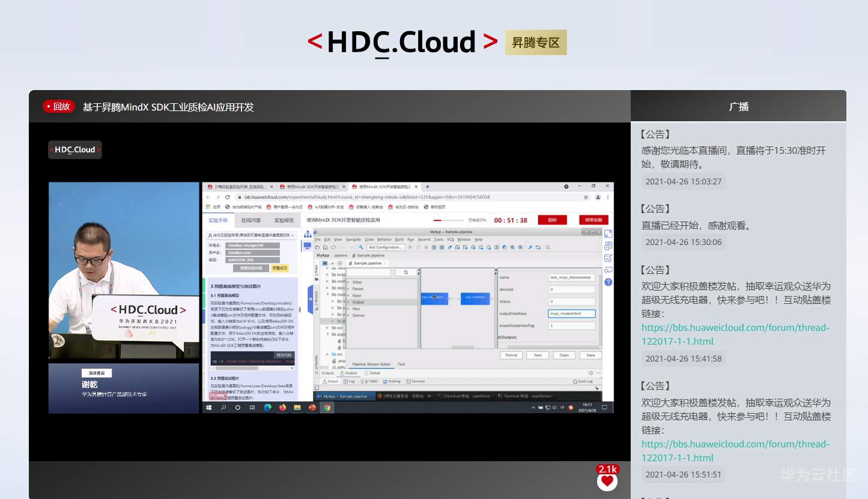Click the name property input field
Viewport: 868px width, 499px height.
[x=572, y=277]
